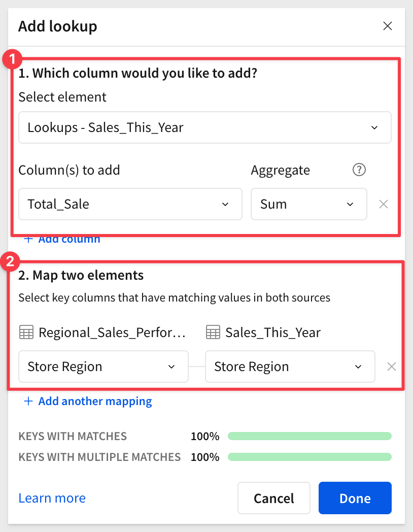This screenshot has width=413, height=532.
Task: Click the Regional_Sales_Perfor table icon
Action: (26, 332)
